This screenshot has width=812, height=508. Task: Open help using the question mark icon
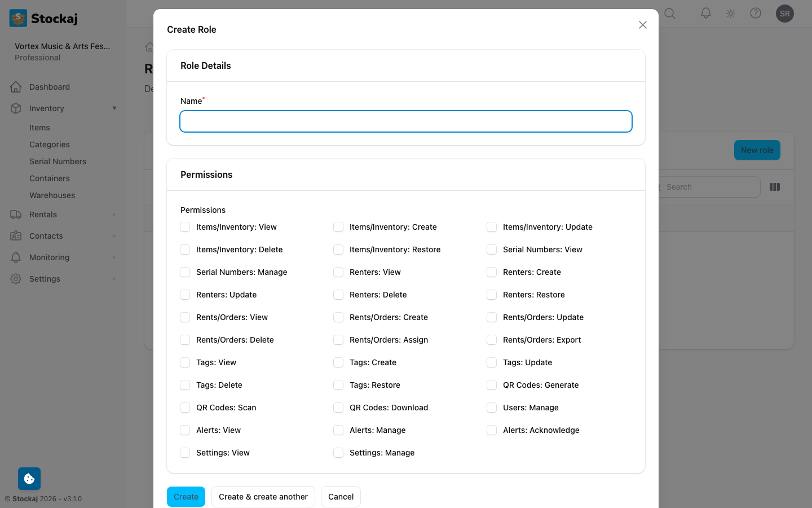756,14
